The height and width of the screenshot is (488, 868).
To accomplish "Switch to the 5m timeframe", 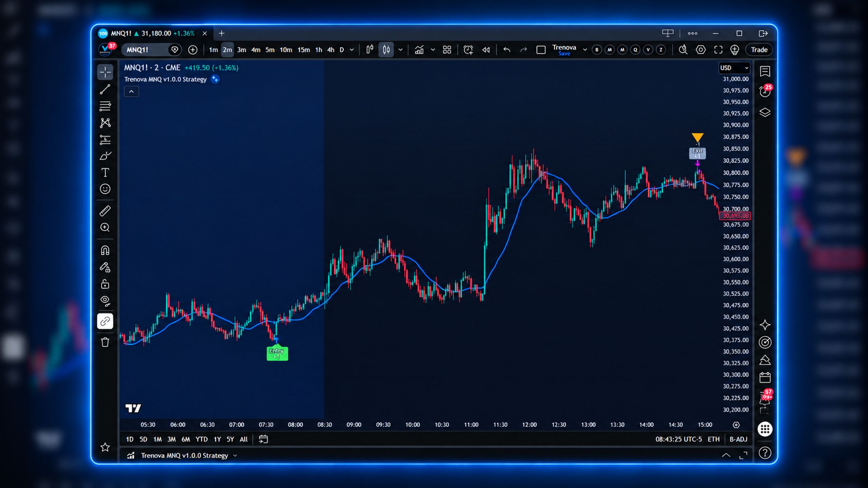I will 270,50.
